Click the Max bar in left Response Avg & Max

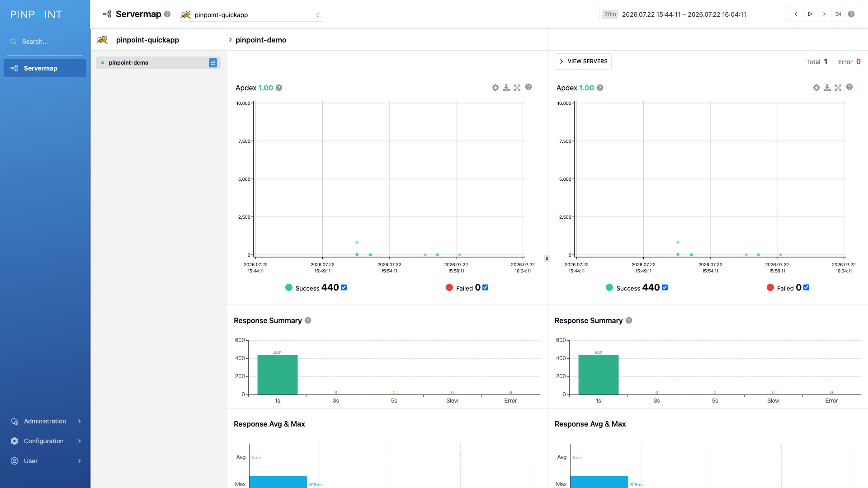click(278, 482)
